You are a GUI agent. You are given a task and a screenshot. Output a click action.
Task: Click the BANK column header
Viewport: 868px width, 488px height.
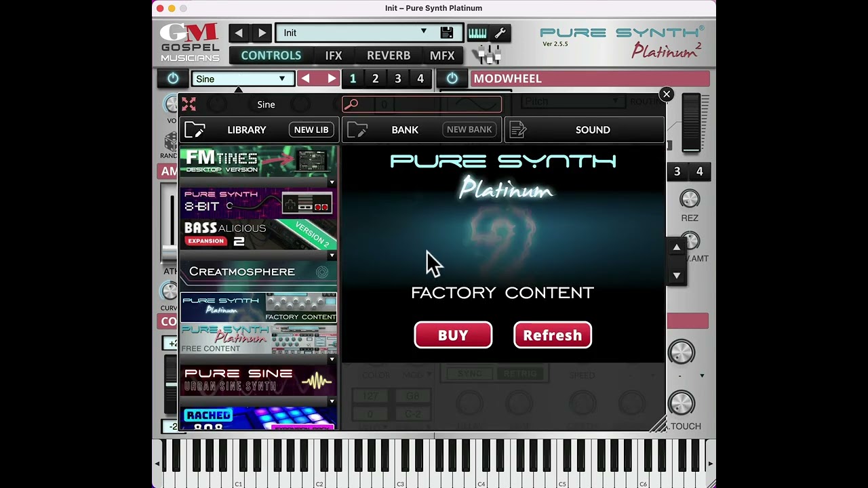(405, 129)
